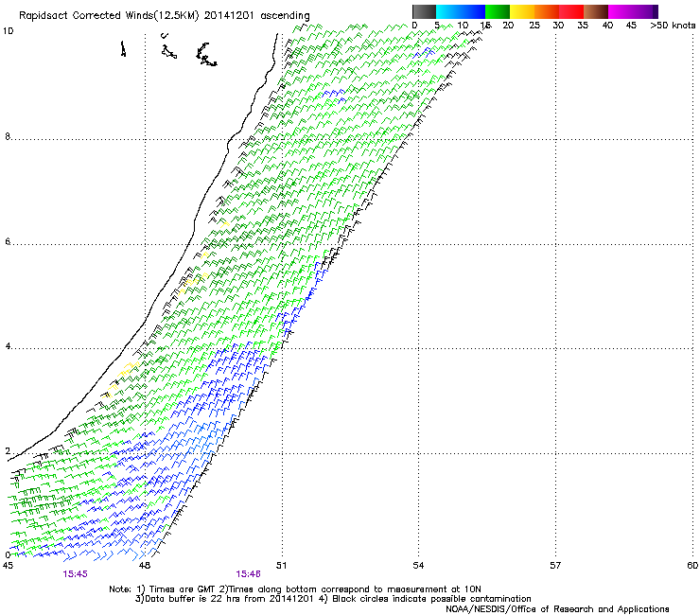This screenshot has height=615, width=700.
Task: Click latitude label 8 on left axis
Action: tap(8, 136)
